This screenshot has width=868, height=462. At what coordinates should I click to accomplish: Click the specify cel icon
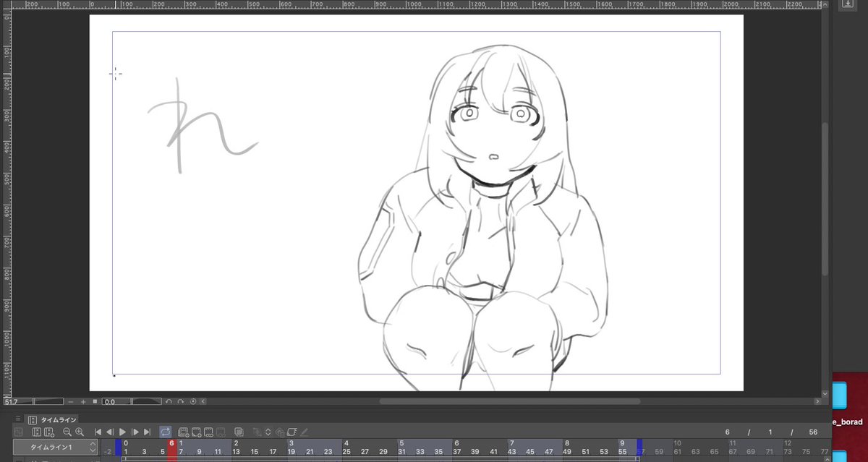pyautogui.click(x=210, y=432)
